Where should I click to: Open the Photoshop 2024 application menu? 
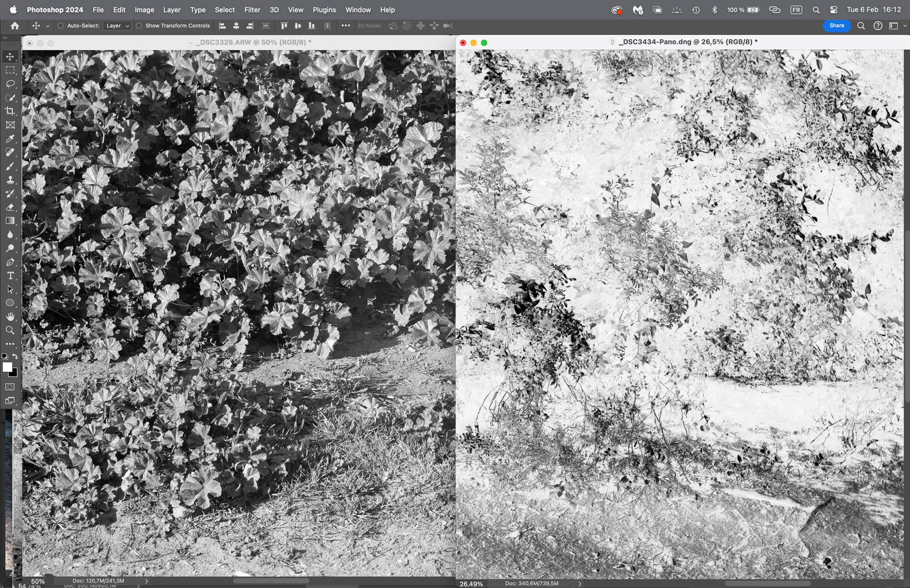click(x=55, y=9)
